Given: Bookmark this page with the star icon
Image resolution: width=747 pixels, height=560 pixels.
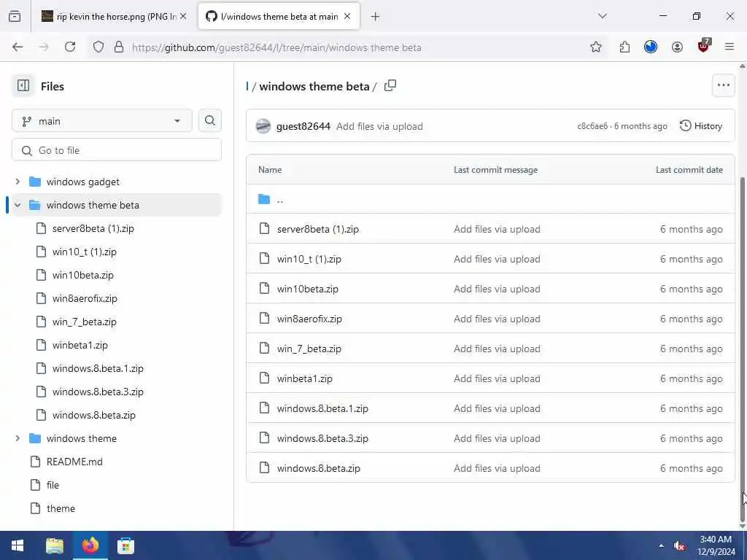Looking at the screenshot, I should 595,47.
